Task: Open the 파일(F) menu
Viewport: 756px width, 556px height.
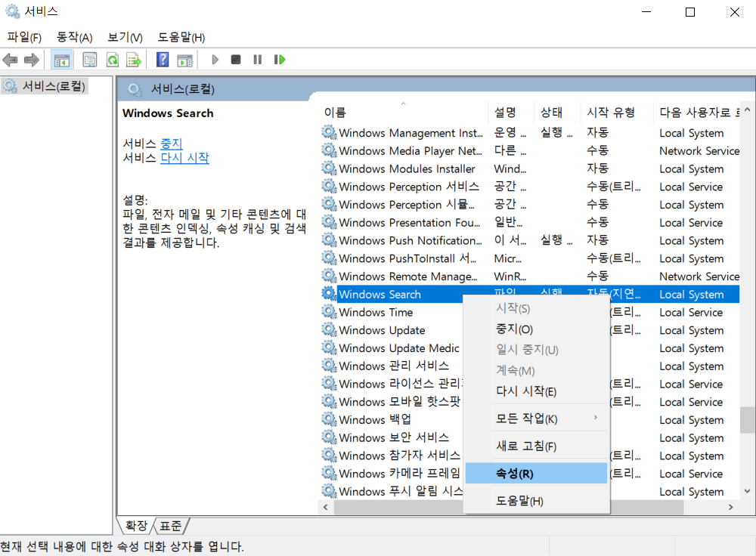Action: tap(24, 37)
